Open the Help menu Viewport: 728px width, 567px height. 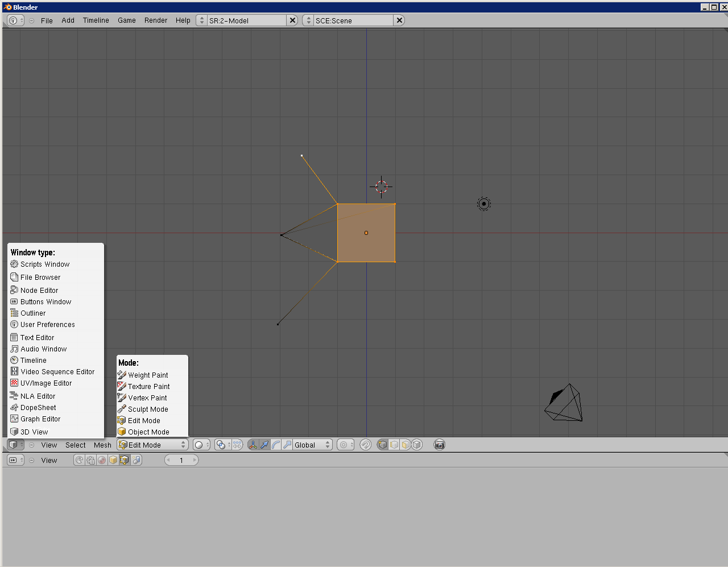click(183, 20)
